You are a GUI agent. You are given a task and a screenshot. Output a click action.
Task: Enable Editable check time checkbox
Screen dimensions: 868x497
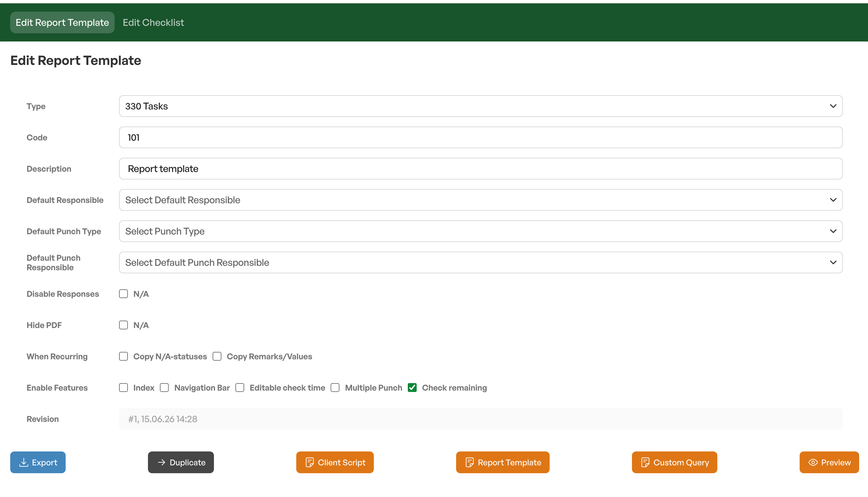tap(240, 388)
